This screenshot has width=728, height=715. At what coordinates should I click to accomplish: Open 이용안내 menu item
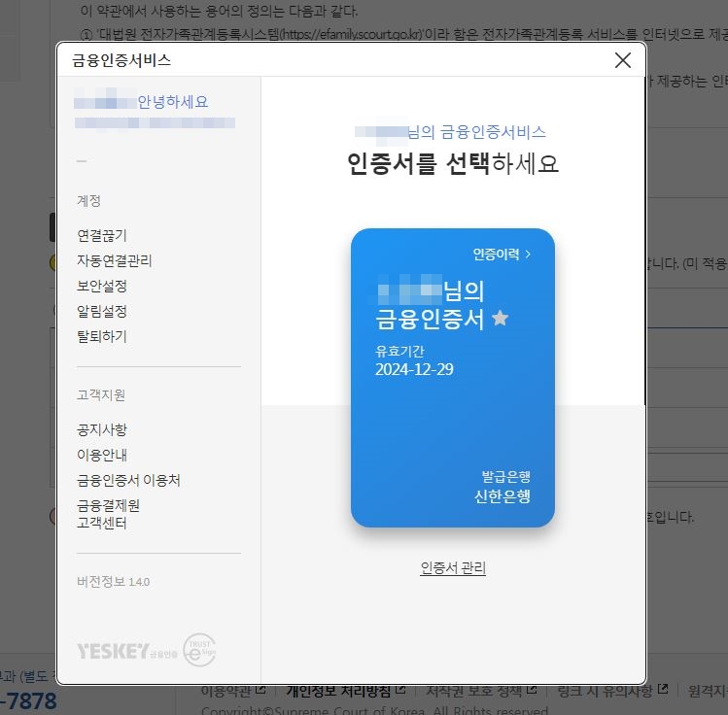point(102,455)
